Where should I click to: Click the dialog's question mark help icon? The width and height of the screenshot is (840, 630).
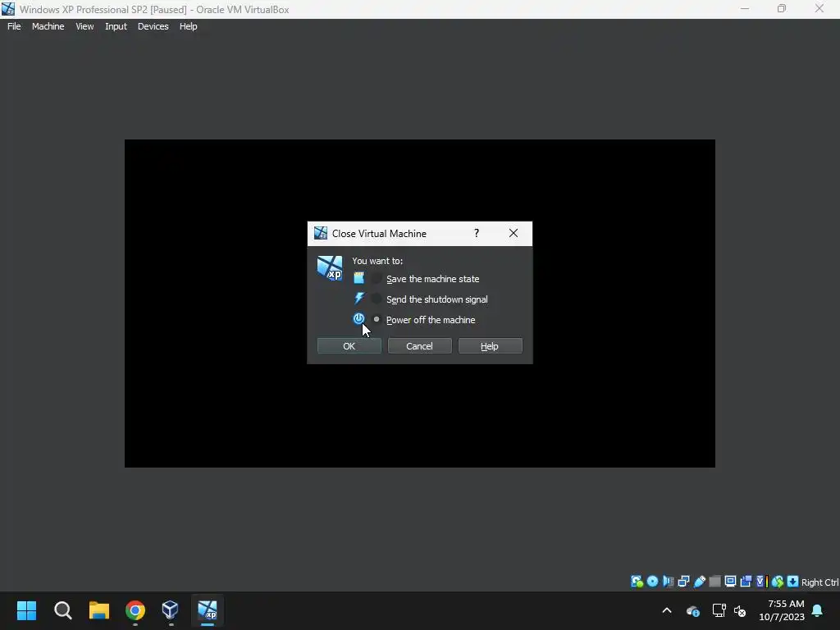[x=477, y=233]
